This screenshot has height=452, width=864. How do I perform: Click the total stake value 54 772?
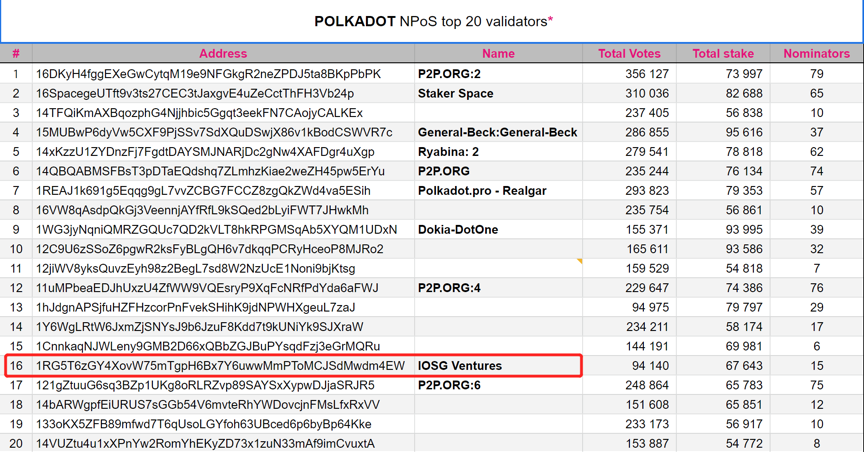pyautogui.click(x=744, y=444)
